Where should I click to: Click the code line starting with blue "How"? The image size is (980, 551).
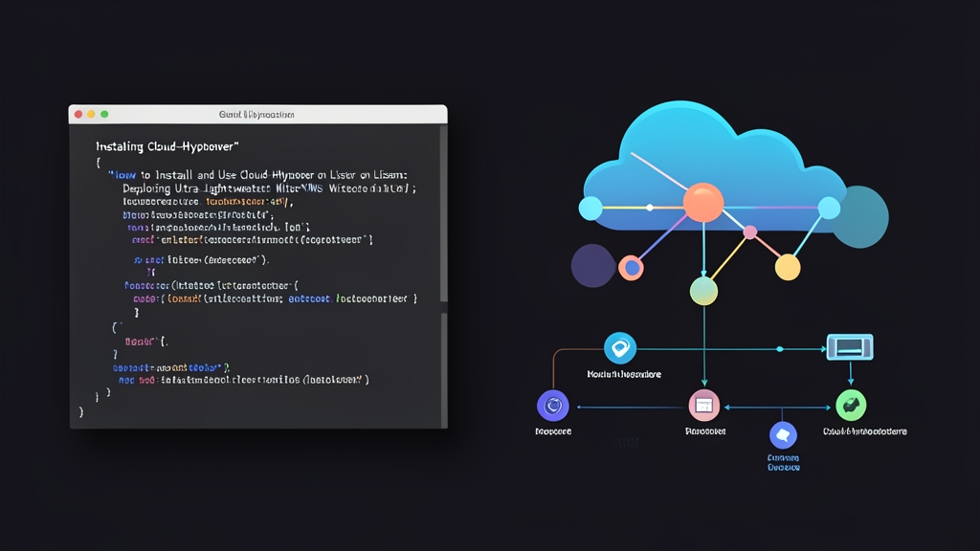(x=257, y=176)
